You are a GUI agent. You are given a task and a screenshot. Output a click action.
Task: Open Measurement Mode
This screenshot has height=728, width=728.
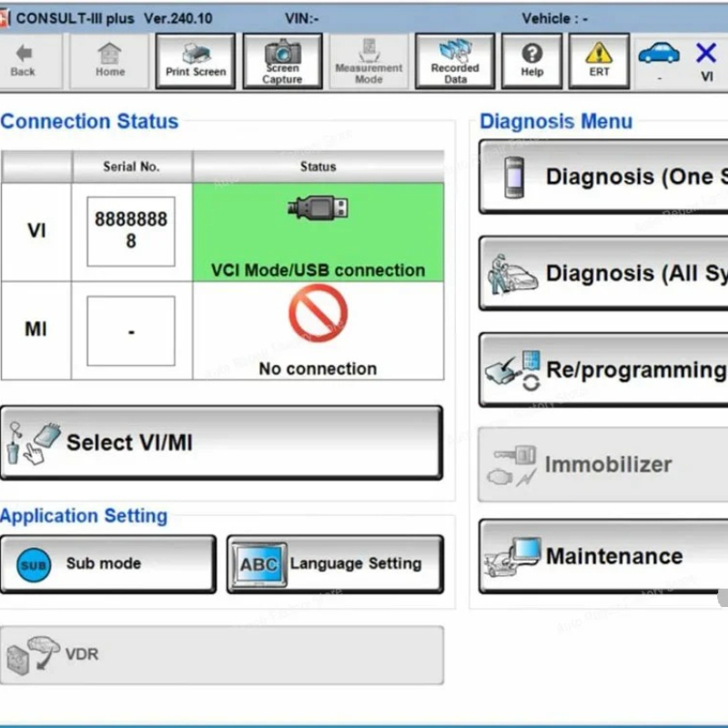[x=369, y=61]
